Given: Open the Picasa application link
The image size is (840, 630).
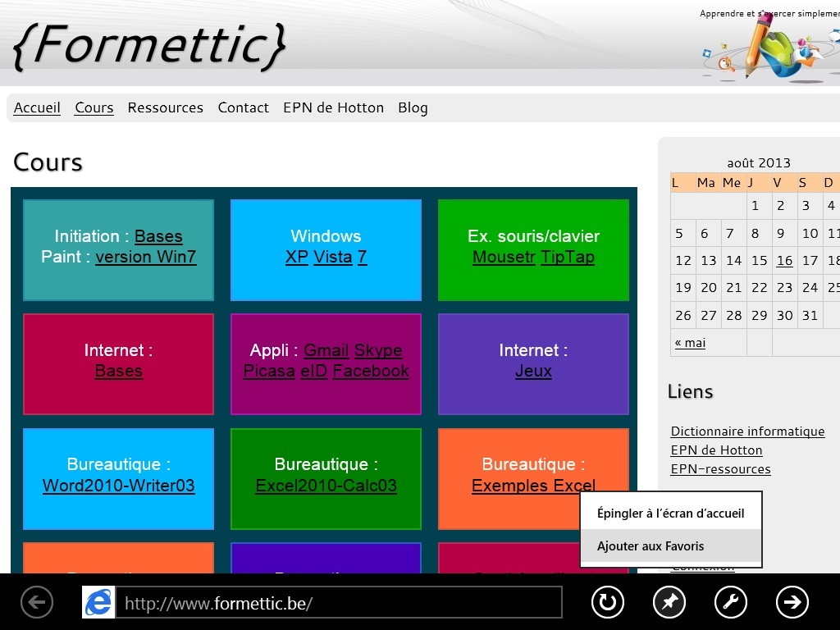Looking at the screenshot, I should coord(269,372).
